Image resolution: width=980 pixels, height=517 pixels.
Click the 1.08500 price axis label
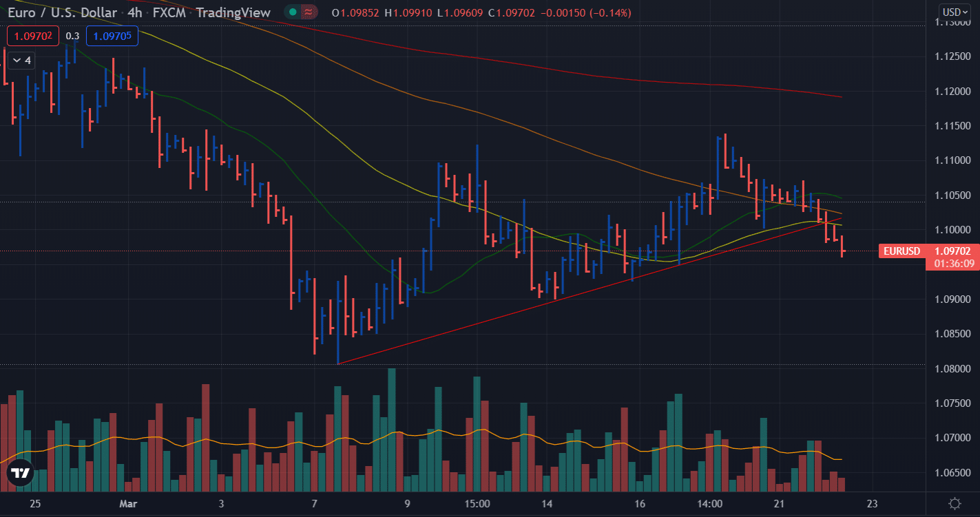click(952, 334)
